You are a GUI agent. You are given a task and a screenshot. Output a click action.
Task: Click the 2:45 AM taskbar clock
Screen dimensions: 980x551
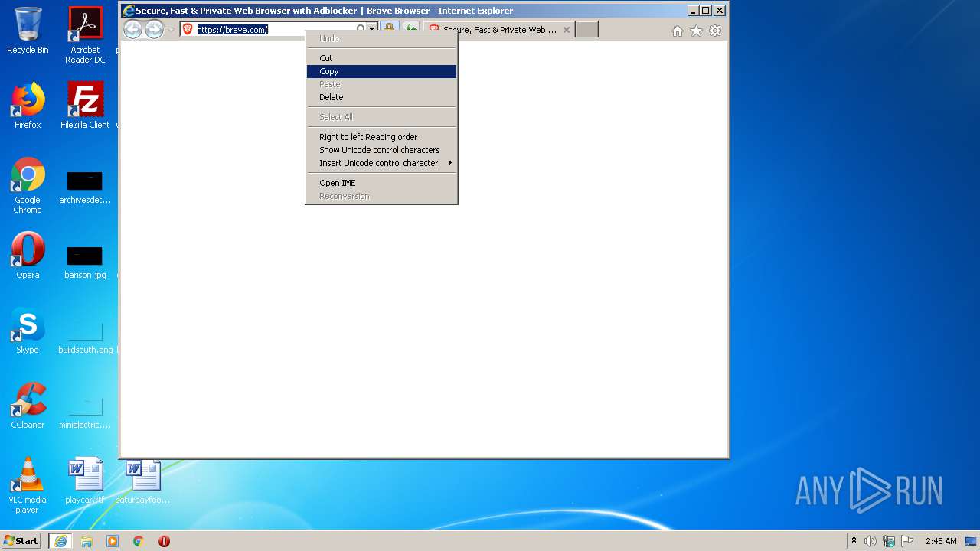(941, 541)
